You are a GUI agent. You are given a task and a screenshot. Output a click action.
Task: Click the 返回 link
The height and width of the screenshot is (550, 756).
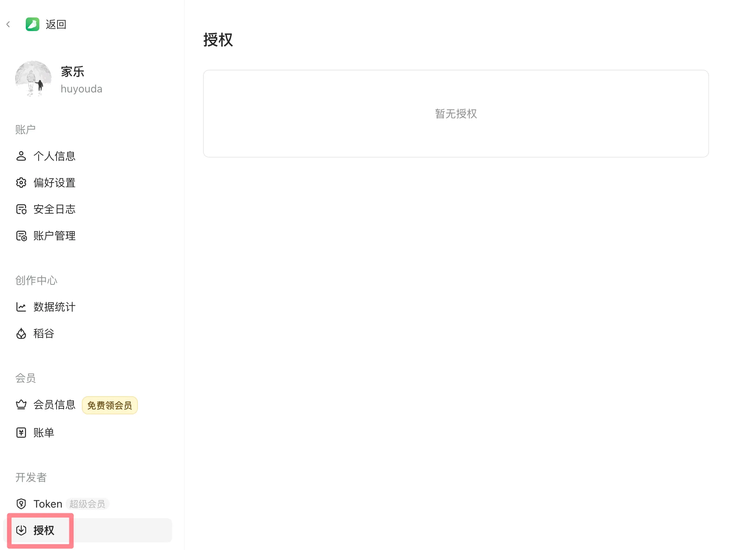coord(56,25)
